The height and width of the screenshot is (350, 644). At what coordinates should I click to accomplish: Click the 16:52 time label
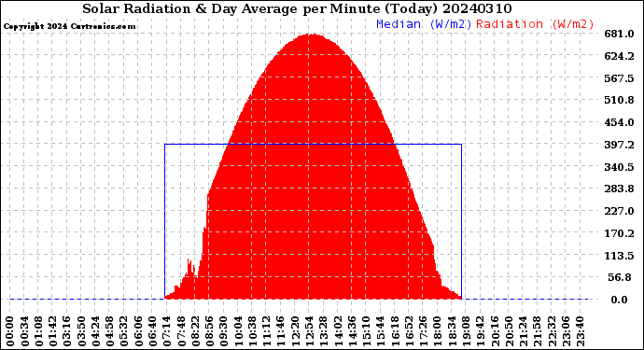pos(410,331)
